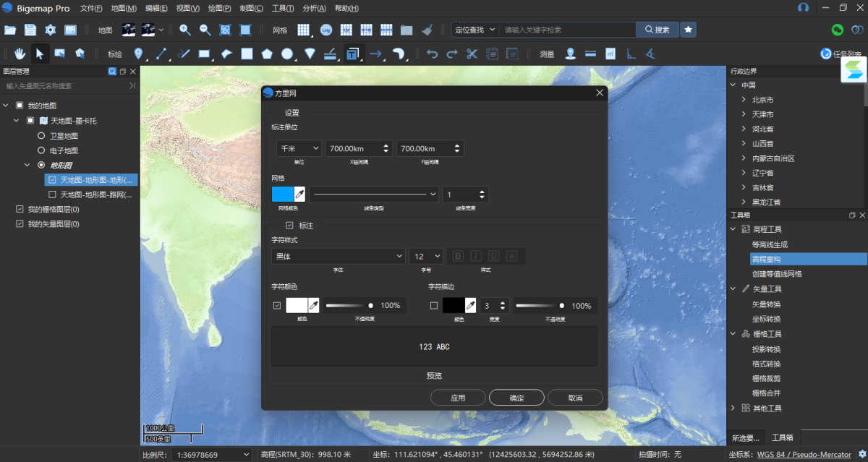Open the 黑体 font dropdown
This screenshot has width=868, height=462.
click(x=338, y=256)
